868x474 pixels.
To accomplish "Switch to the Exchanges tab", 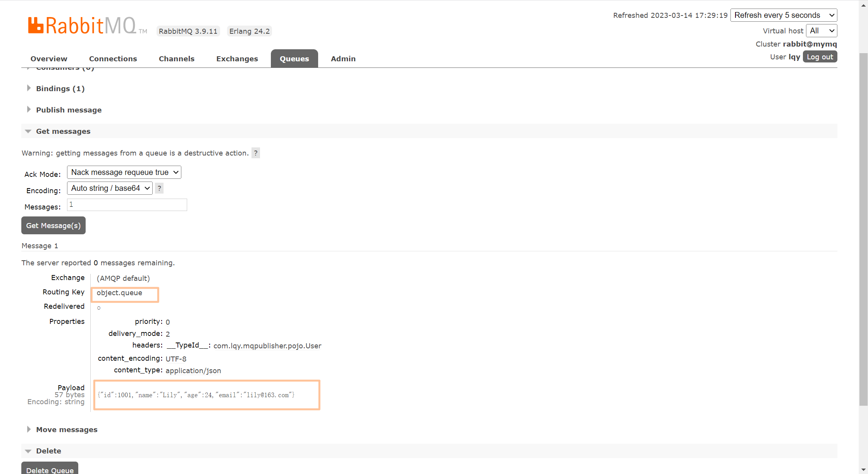I will 237,59.
